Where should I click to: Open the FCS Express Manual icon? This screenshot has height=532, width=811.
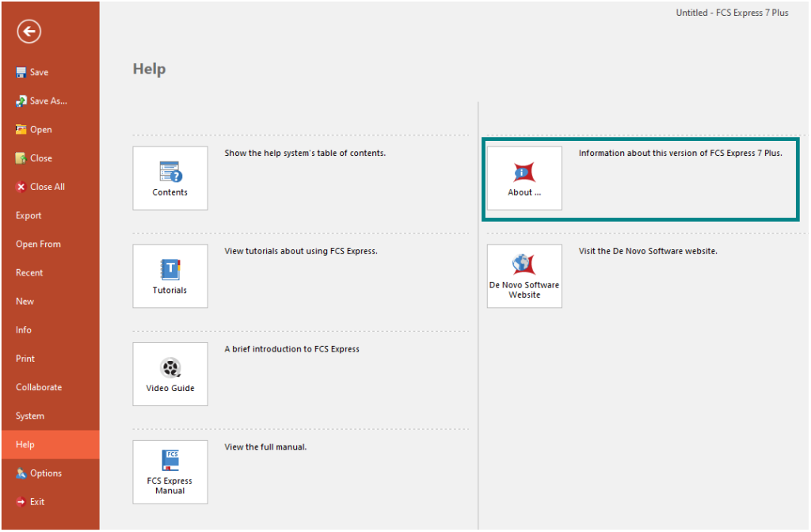(x=169, y=471)
